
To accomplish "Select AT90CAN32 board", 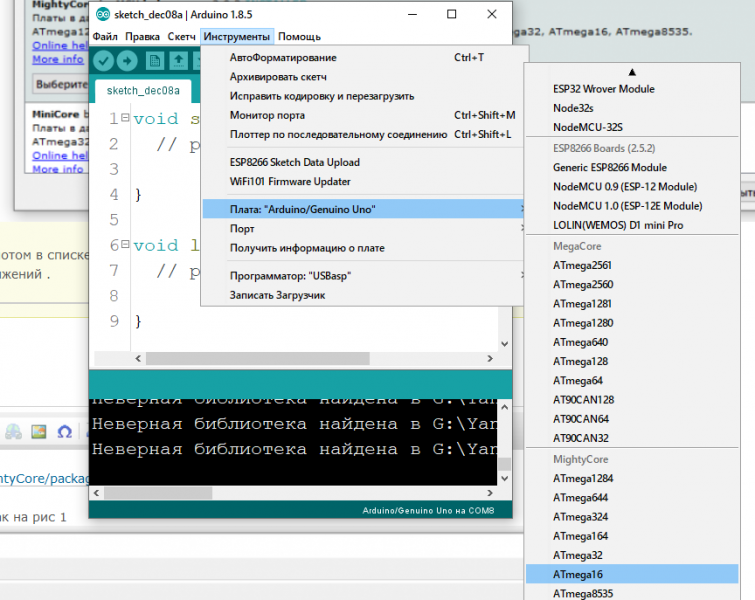I will click(632, 438).
